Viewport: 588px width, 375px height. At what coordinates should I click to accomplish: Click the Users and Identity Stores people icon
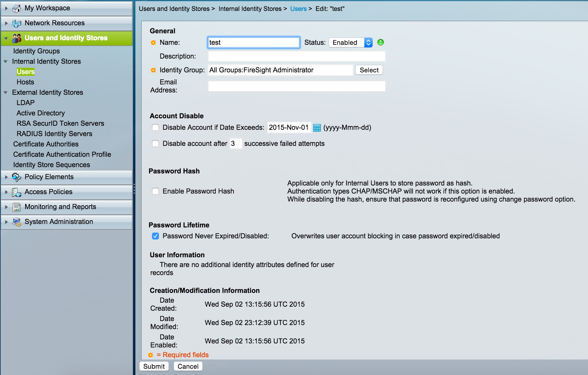(x=17, y=38)
